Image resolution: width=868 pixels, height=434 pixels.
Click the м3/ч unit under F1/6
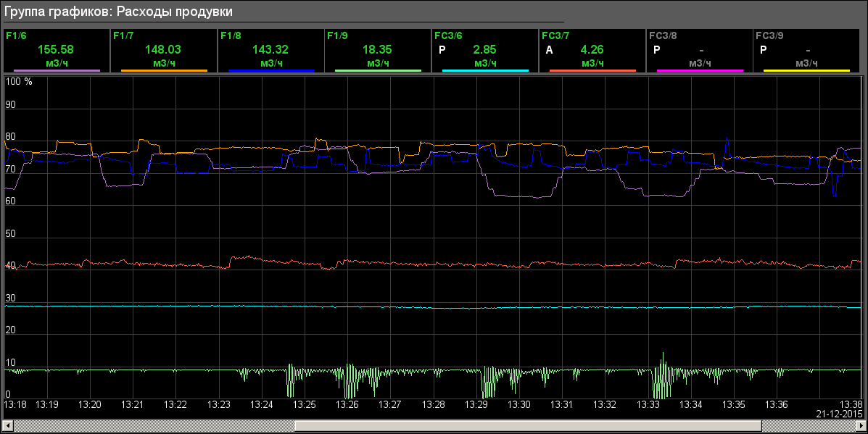point(57,63)
